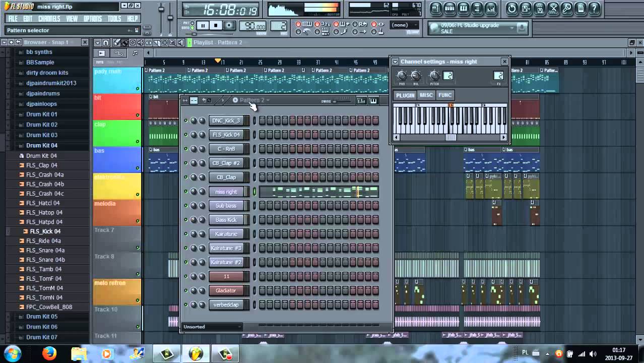This screenshot has height=363, width=644.
Task: Open the FILE menu
Action: click(x=13, y=19)
